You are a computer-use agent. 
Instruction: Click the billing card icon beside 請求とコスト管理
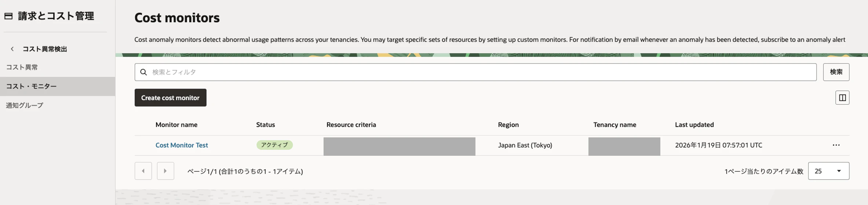coord(8,16)
